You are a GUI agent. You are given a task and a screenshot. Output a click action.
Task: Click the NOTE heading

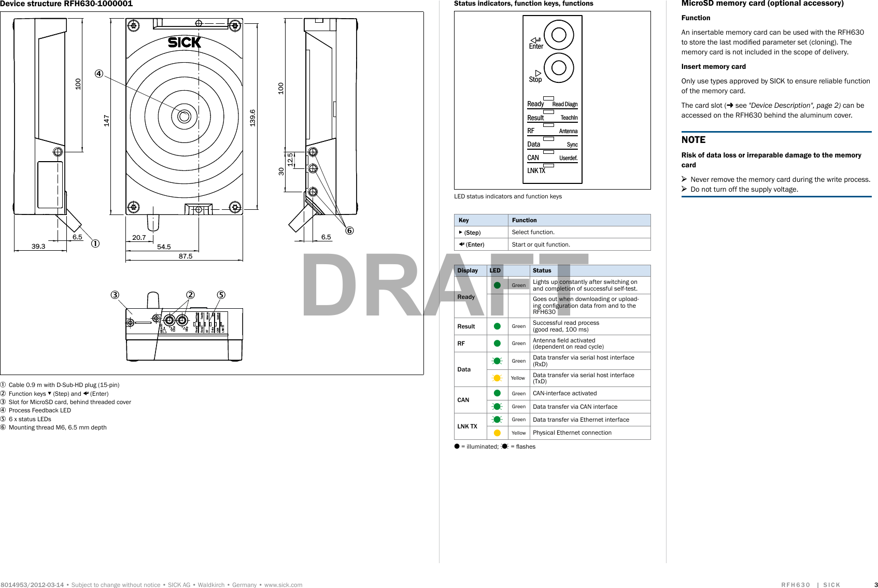[693, 140]
